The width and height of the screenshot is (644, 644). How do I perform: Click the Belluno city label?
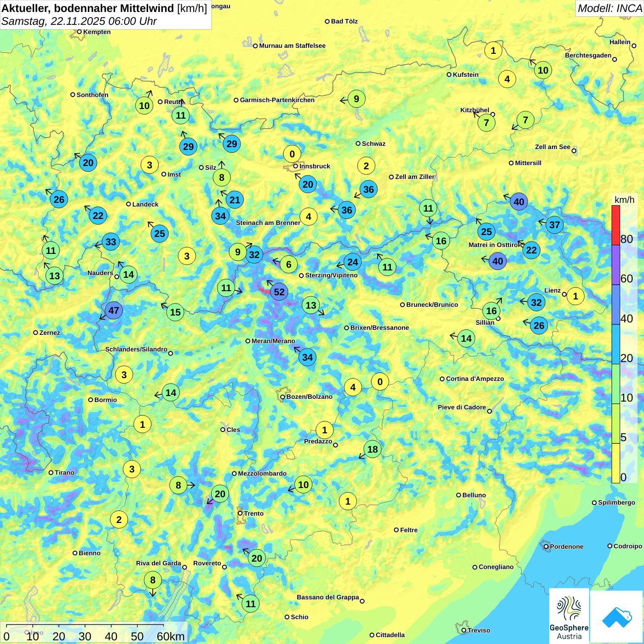(474, 495)
